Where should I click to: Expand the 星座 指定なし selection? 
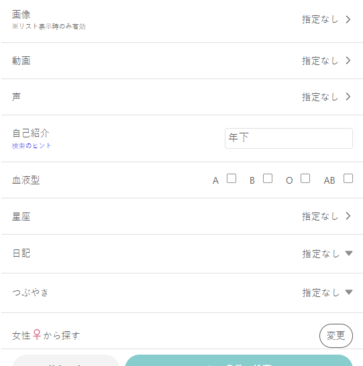(x=320, y=216)
